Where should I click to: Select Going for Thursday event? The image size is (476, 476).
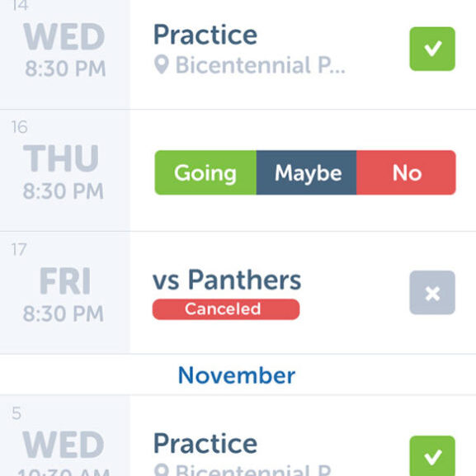pyautogui.click(x=205, y=172)
